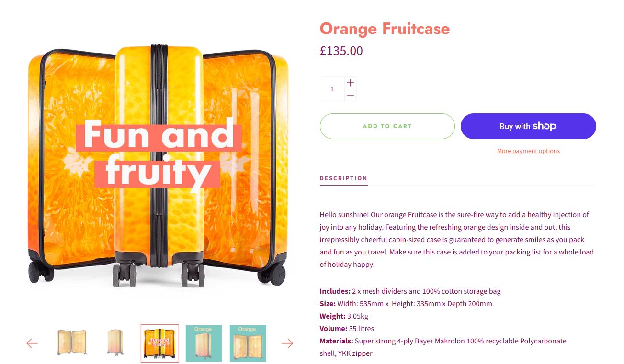Click the quantity number field
This screenshot has height=364, width=624.
click(x=332, y=89)
